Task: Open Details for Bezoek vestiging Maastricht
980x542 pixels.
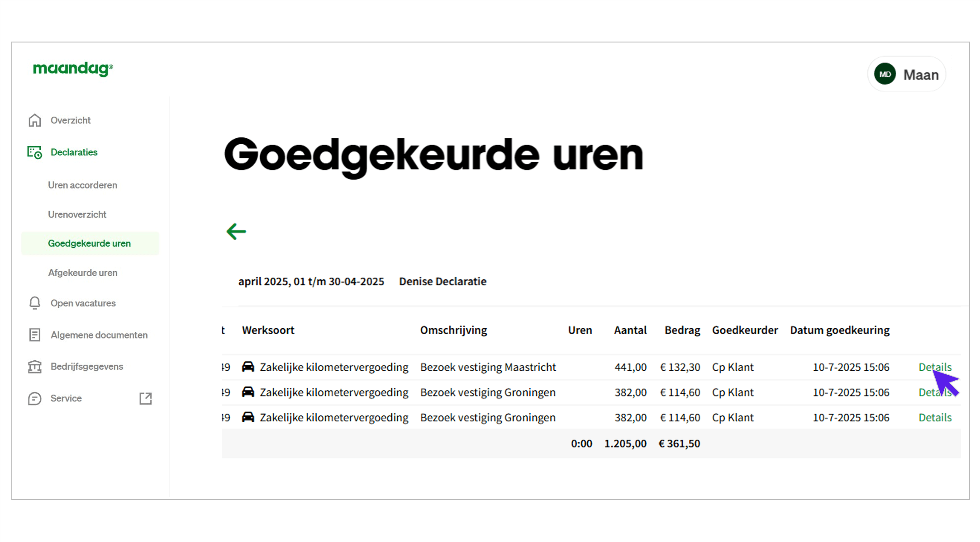Action: [x=935, y=367]
